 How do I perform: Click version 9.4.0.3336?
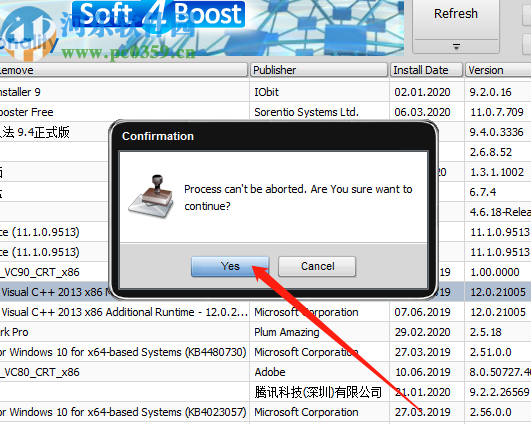(x=496, y=132)
